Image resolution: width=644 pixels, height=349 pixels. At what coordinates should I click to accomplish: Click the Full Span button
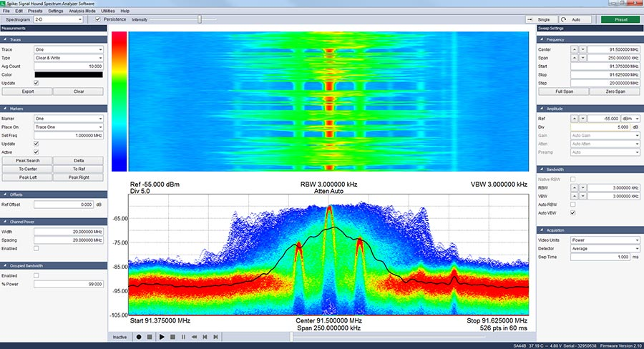pyautogui.click(x=563, y=92)
